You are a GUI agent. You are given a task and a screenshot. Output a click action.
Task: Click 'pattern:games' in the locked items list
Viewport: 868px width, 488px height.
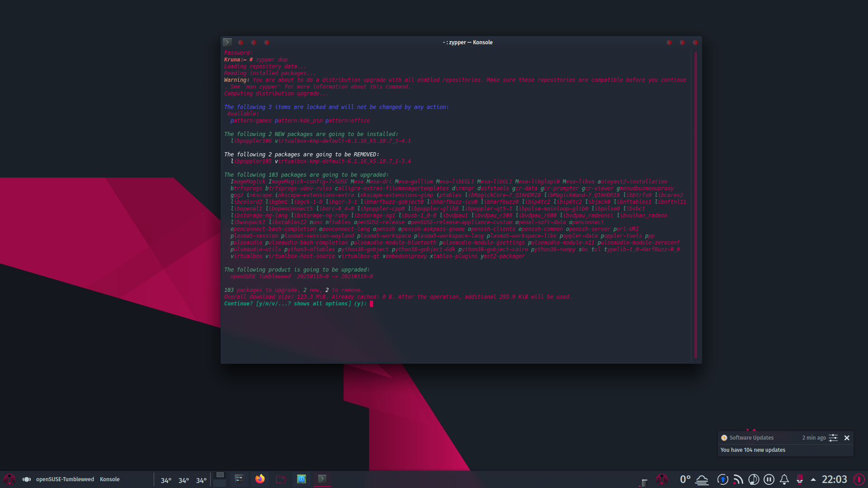(251, 121)
